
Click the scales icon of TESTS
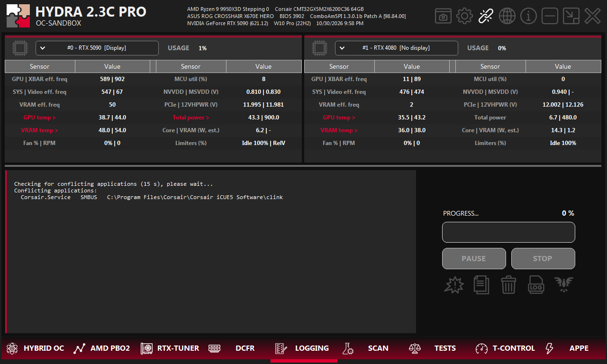tap(415, 348)
